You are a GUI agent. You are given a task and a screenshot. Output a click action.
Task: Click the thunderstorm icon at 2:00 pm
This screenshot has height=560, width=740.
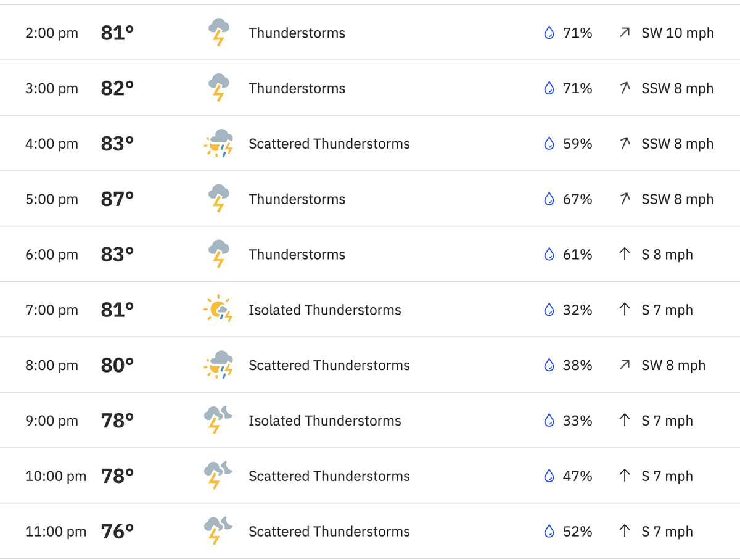218,32
